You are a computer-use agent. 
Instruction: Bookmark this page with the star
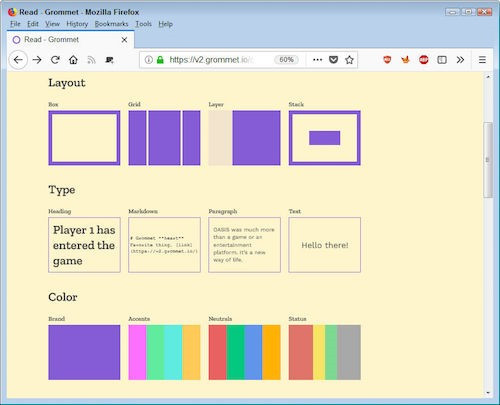tap(349, 60)
